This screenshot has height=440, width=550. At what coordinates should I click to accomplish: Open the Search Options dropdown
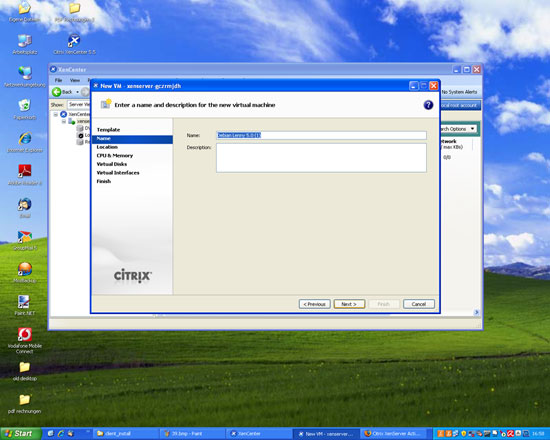click(x=458, y=129)
